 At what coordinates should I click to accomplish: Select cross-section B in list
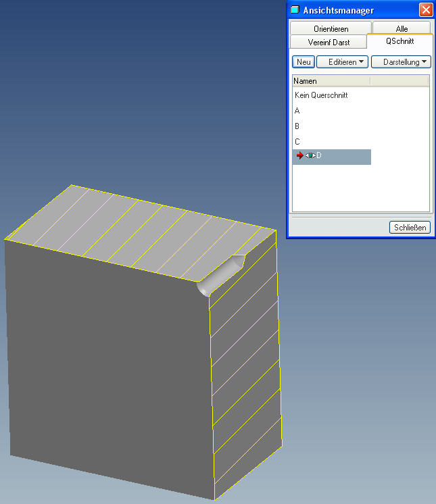[297, 126]
